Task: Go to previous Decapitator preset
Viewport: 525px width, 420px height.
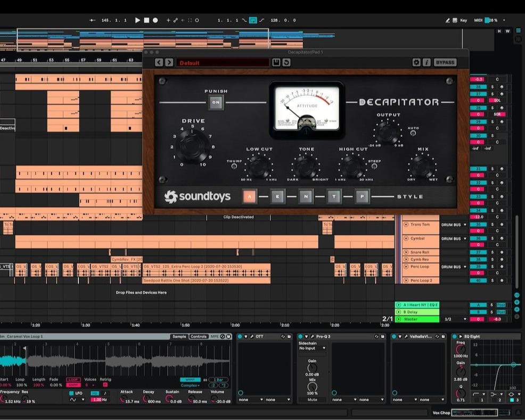Action: [x=159, y=62]
